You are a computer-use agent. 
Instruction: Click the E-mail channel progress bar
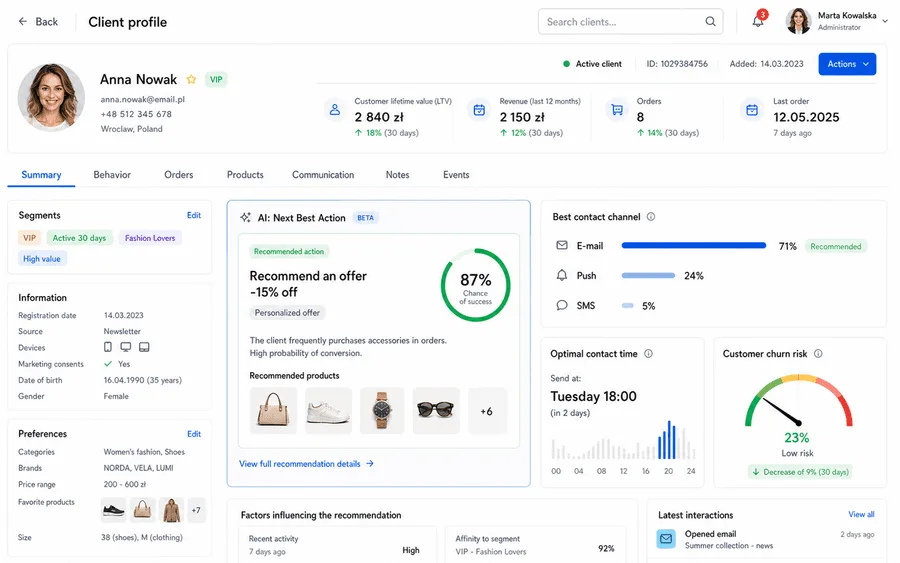pos(693,246)
